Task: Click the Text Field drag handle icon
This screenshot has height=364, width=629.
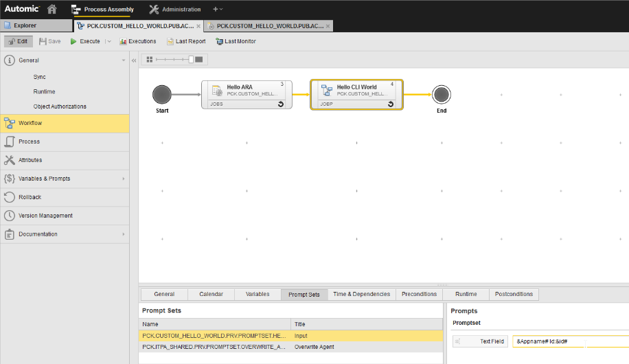Action: tap(457, 341)
